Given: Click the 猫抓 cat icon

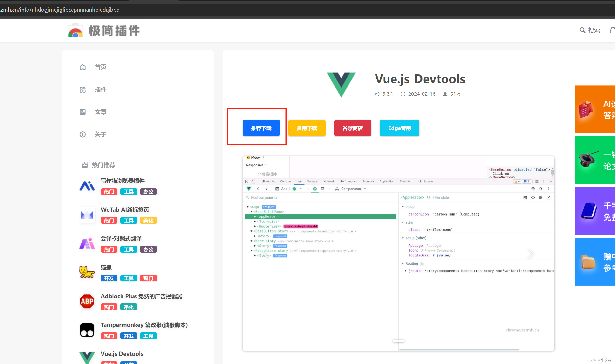Looking at the screenshot, I should (x=87, y=272).
